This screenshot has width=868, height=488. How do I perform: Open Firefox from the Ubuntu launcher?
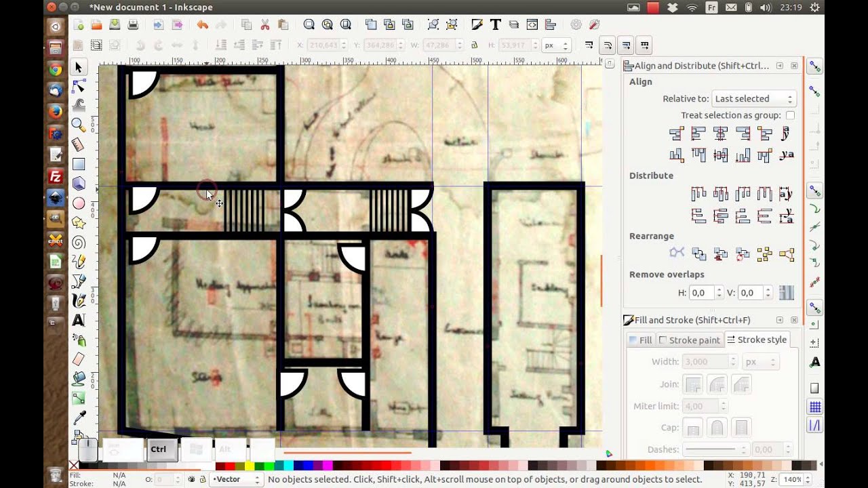(56, 111)
